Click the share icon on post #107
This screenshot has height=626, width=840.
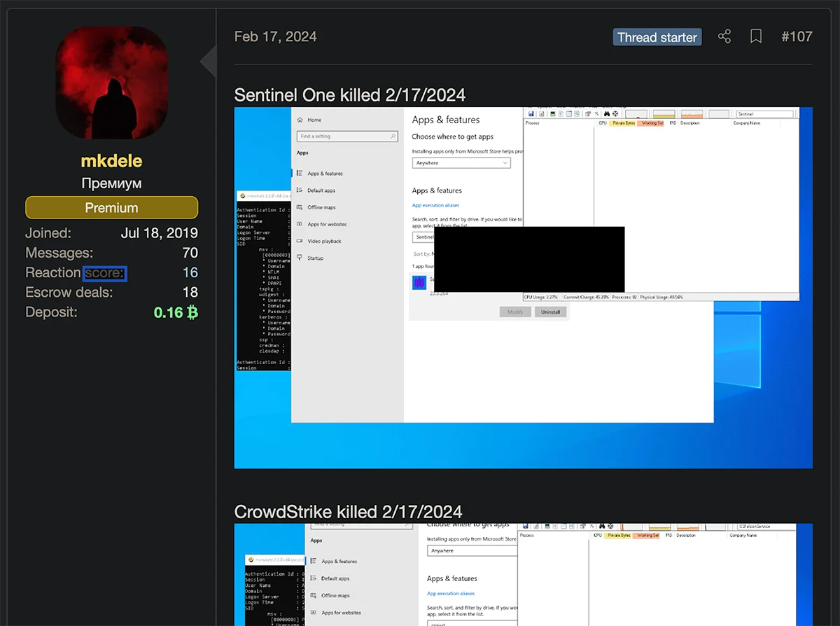(x=724, y=37)
